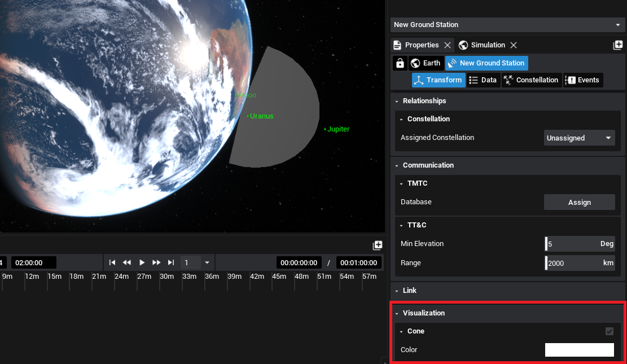Image resolution: width=627 pixels, height=364 pixels.
Task: Click the Min Elevation value field
Action: click(580, 244)
